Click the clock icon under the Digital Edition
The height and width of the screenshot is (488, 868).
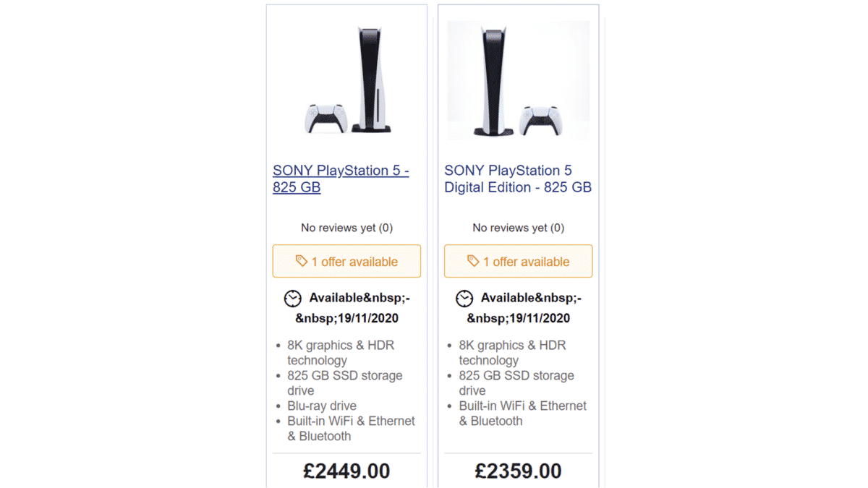click(464, 298)
